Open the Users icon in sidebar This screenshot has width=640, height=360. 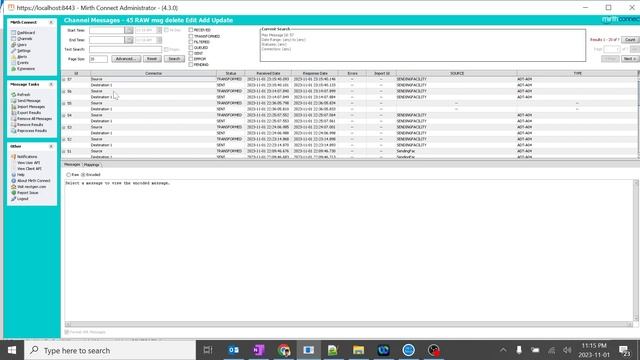click(x=13, y=45)
